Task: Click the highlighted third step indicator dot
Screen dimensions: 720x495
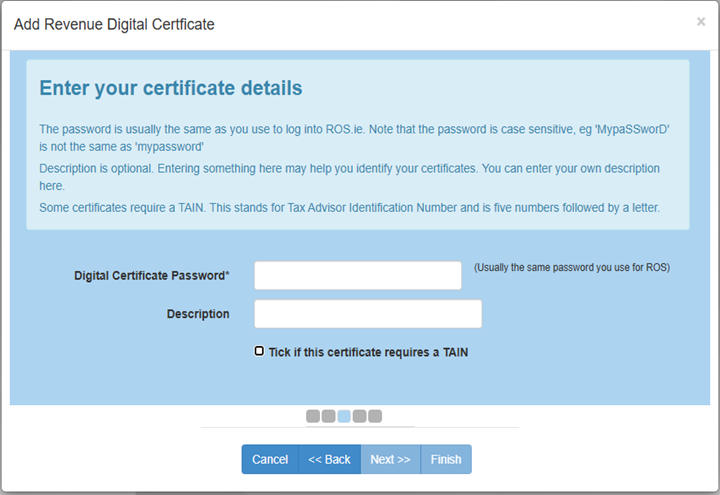Action: point(344,416)
